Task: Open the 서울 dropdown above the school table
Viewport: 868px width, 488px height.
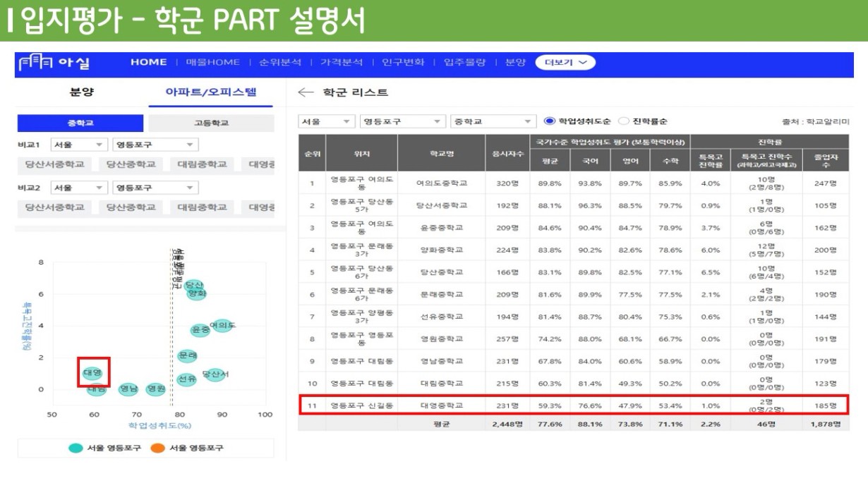Action: tap(327, 121)
